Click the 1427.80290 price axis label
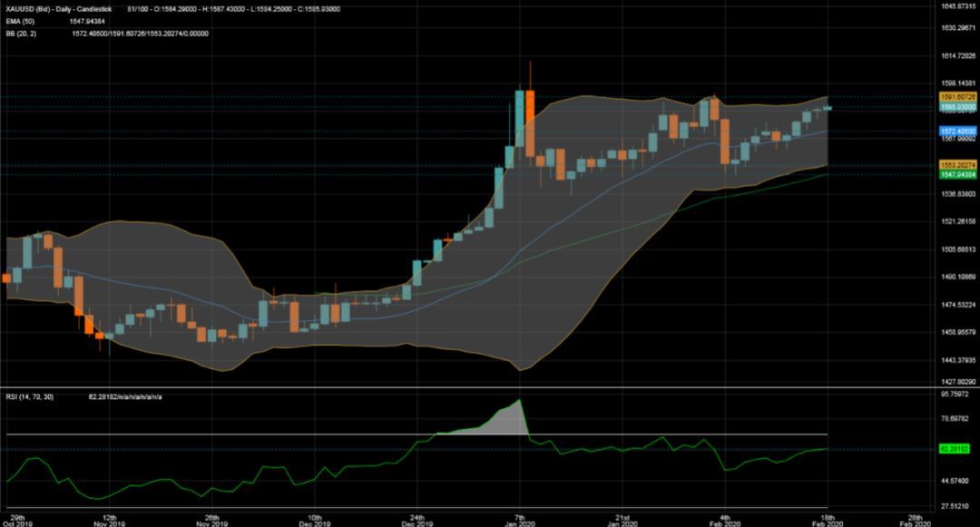Screen dimensions: 980x527 coord(958,382)
